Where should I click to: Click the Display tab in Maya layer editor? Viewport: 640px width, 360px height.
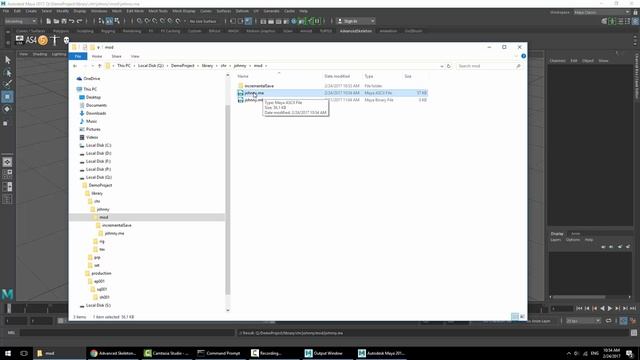point(557,233)
